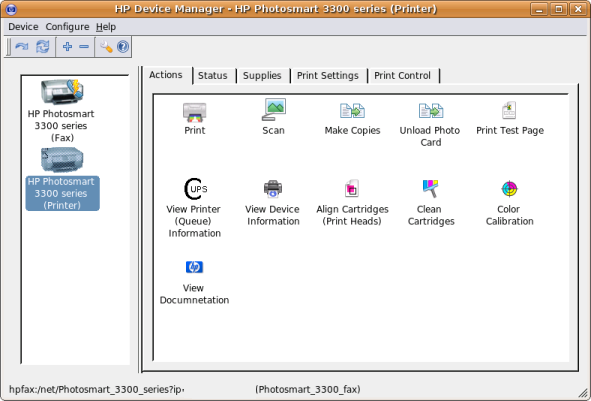The height and width of the screenshot is (401, 591).
Task: Click the hpfax:/net/Photosmart_3300_series status text
Action: [x=97, y=389]
